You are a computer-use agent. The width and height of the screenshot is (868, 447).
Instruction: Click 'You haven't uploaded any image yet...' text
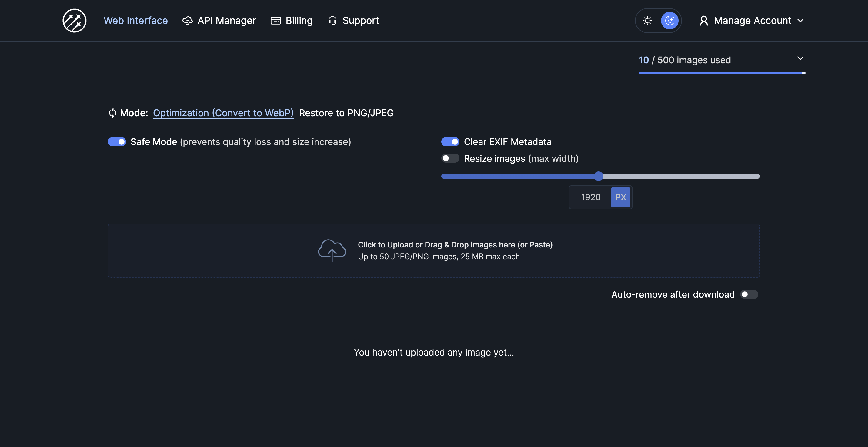pyautogui.click(x=434, y=352)
